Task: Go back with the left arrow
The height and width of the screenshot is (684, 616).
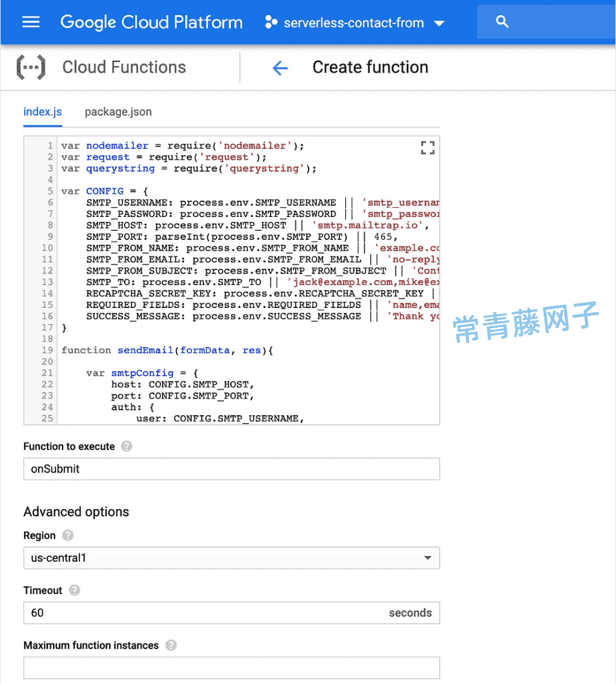Action: click(x=280, y=67)
